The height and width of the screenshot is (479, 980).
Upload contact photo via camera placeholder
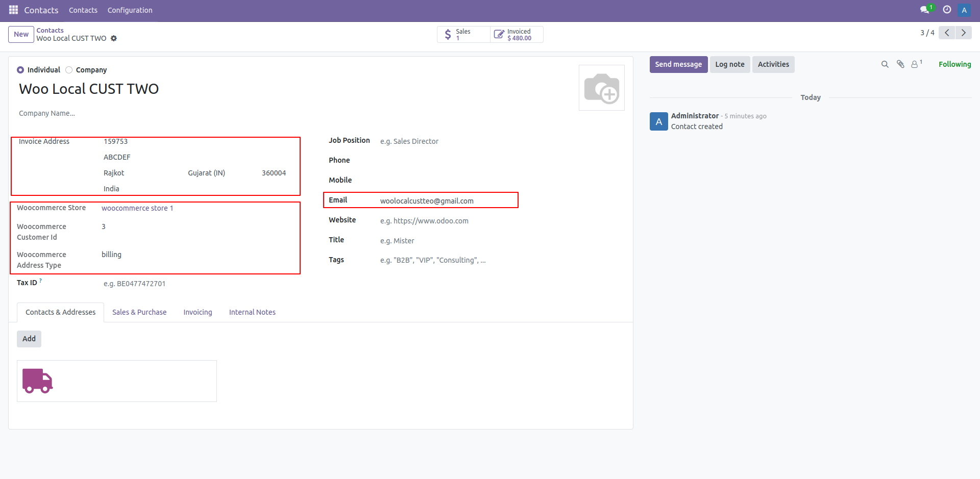tap(601, 88)
